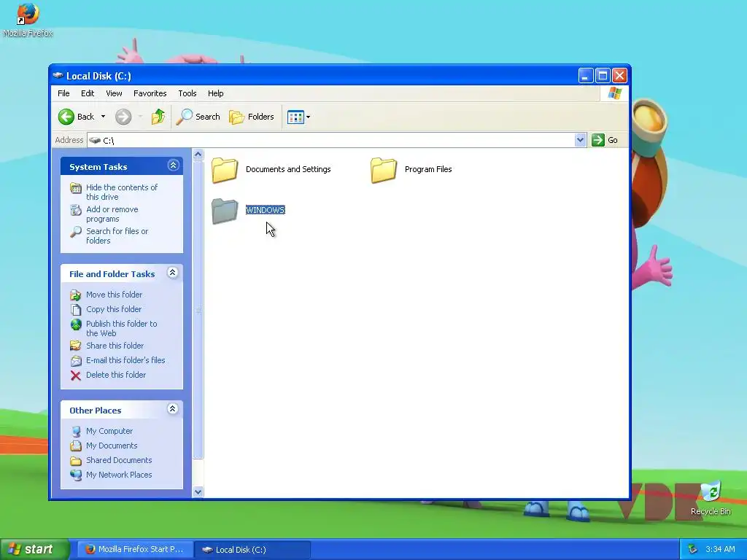
Task: Select the Documents and Settings folder icon
Action: point(225,169)
